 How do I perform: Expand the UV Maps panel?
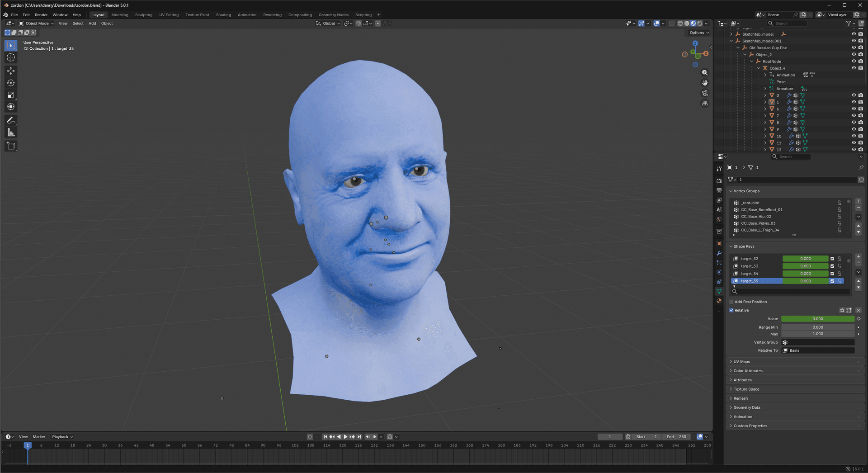click(741, 362)
